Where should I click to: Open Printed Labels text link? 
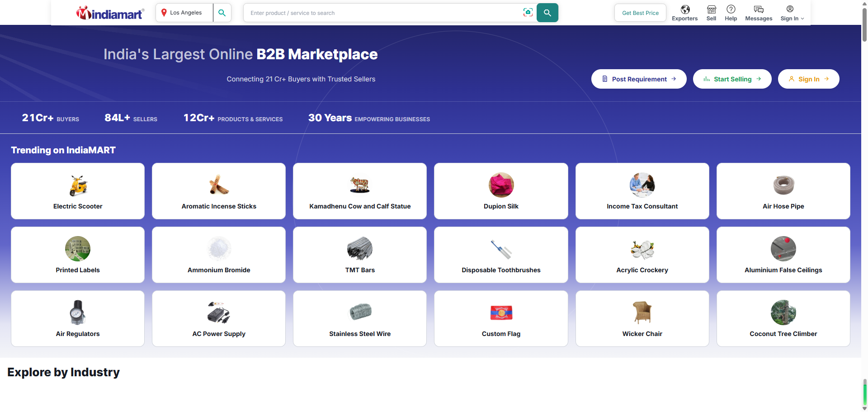[78, 270]
